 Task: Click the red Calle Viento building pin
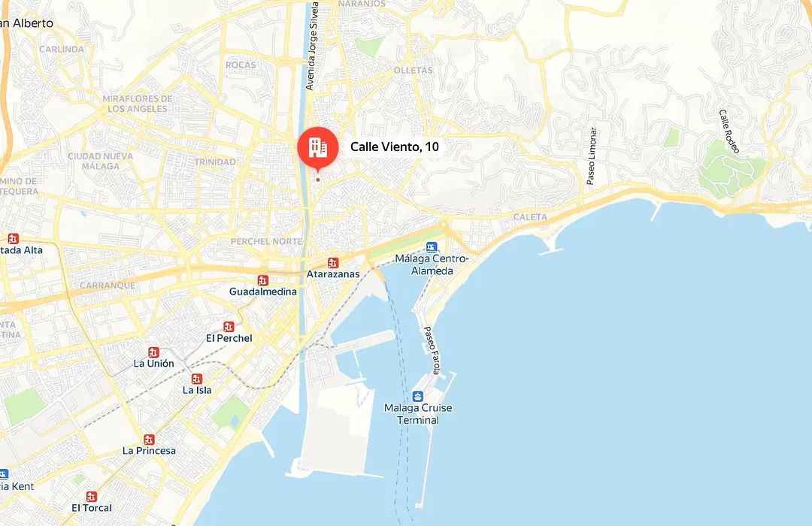tap(318, 147)
